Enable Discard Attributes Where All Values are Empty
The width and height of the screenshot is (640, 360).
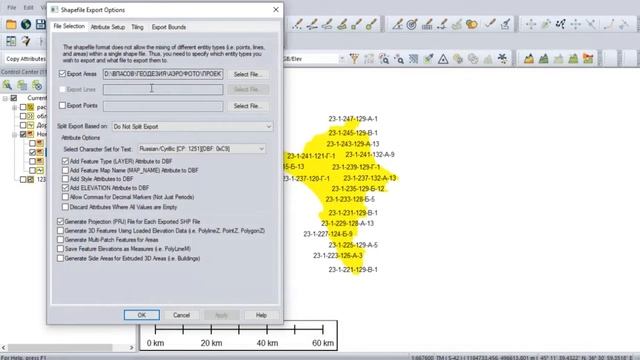[x=65, y=207]
